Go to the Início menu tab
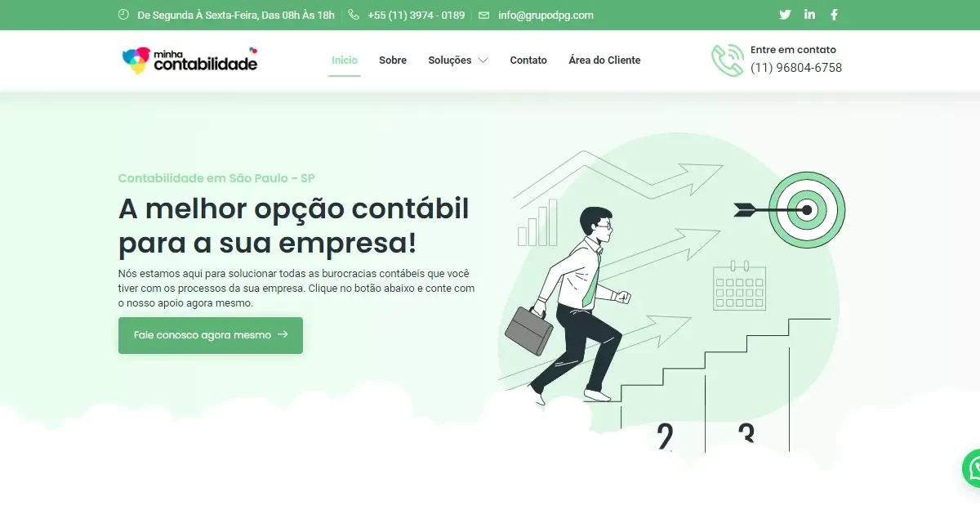 coord(345,60)
